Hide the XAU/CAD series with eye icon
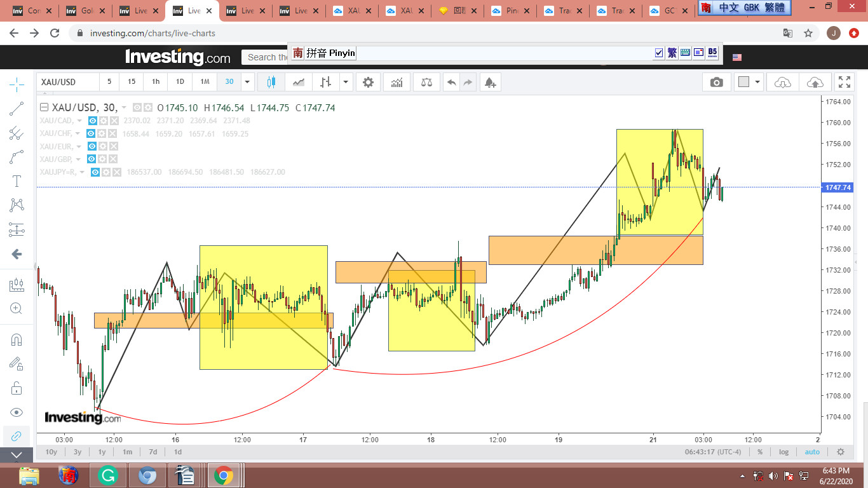This screenshot has height=488, width=868. pos(93,121)
